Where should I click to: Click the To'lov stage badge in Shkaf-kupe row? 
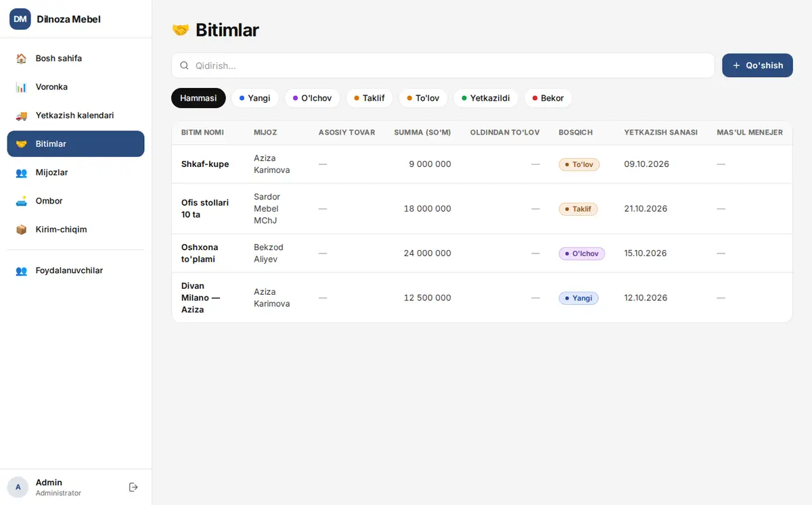pyautogui.click(x=579, y=164)
